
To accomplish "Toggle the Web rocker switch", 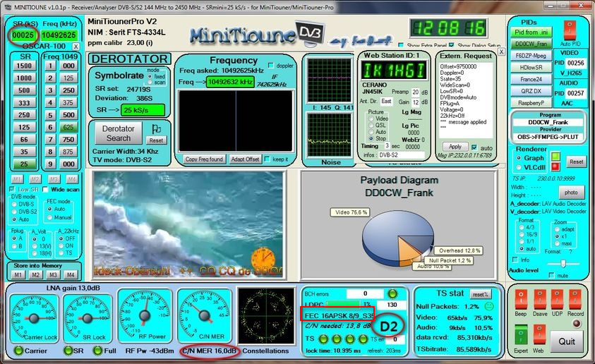I will tap(540, 334).
